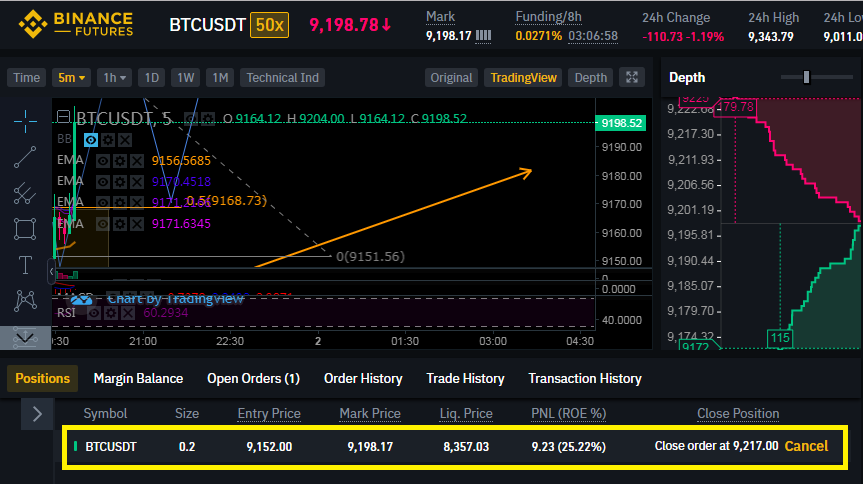The image size is (863, 484).
Task: Click the BTCUSDT position row symbol
Action: click(x=111, y=447)
